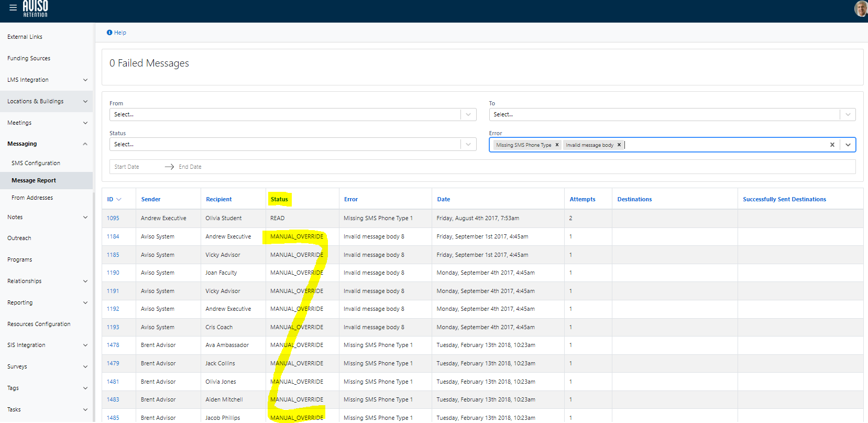
Task: Open the From select dropdown
Action: point(293,114)
